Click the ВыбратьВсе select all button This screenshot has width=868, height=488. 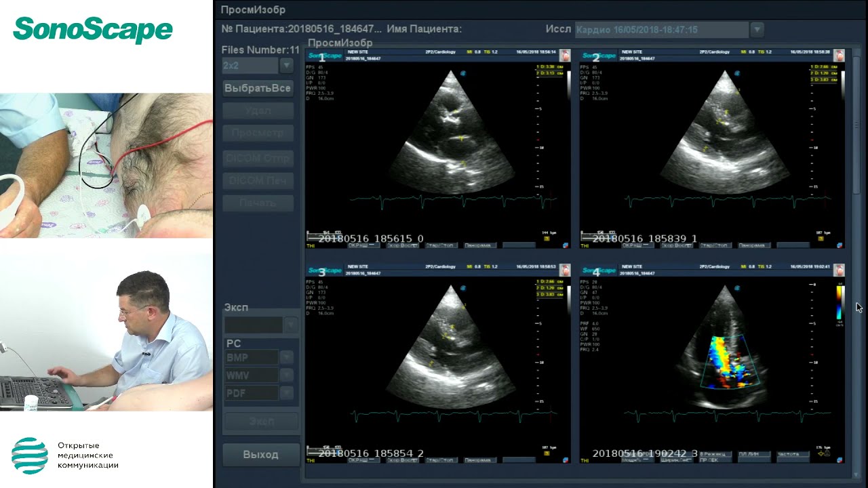coord(258,89)
